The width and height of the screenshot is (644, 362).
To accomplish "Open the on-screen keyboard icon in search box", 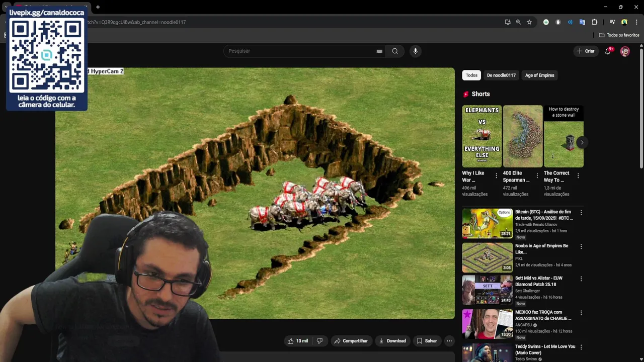I will [x=379, y=51].
